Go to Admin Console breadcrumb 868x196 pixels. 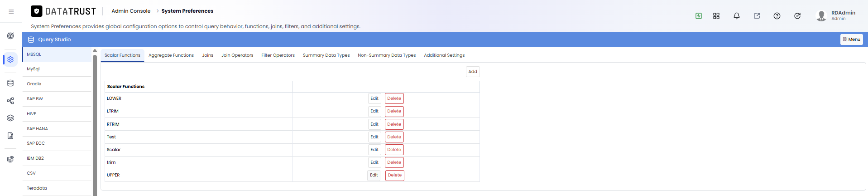(x=131, y=11)
